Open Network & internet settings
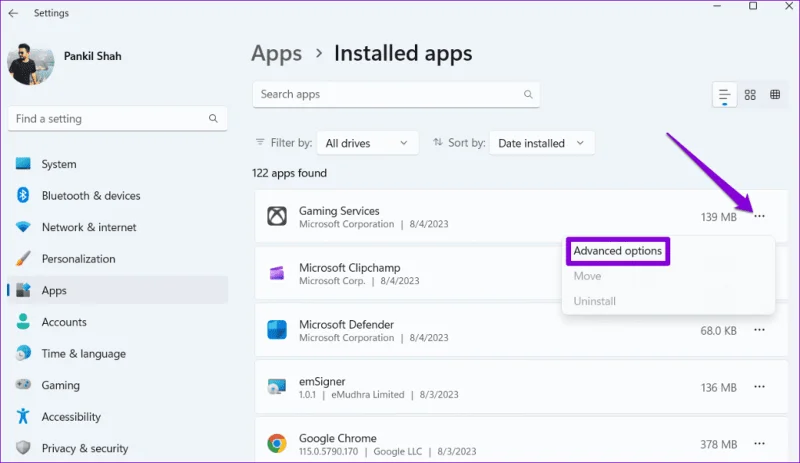This screenshot has height=463, width=800. (117, 227)
